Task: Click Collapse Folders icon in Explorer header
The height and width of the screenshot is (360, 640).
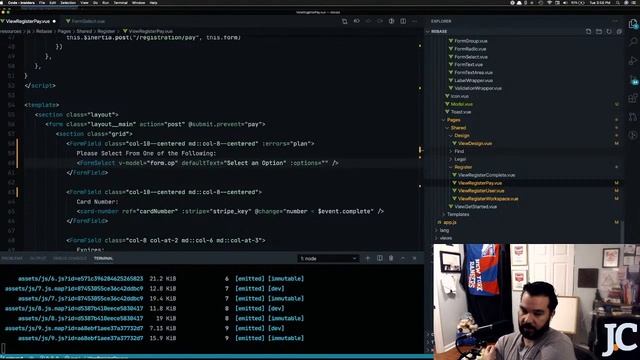Action: (619, 31)
